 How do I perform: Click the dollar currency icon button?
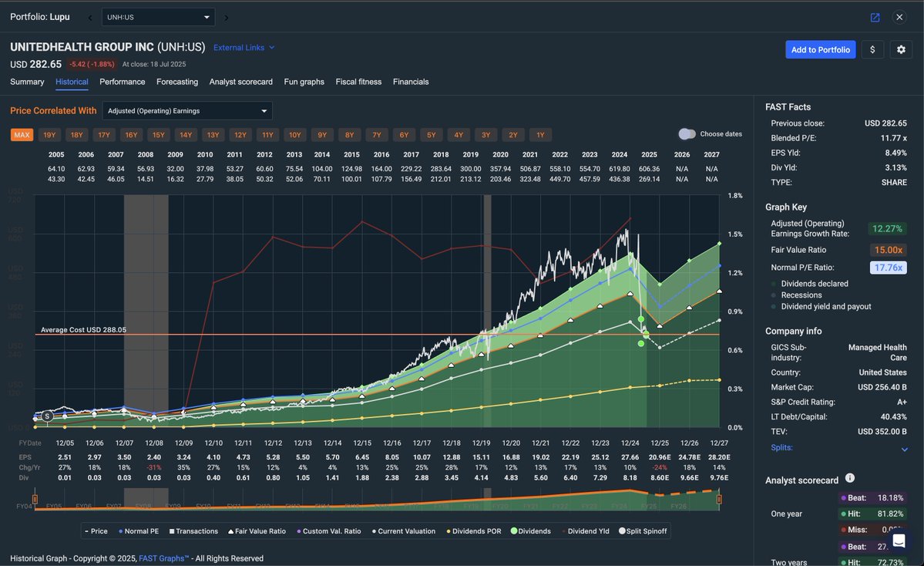pyautogui.click(x=872, y=49)
